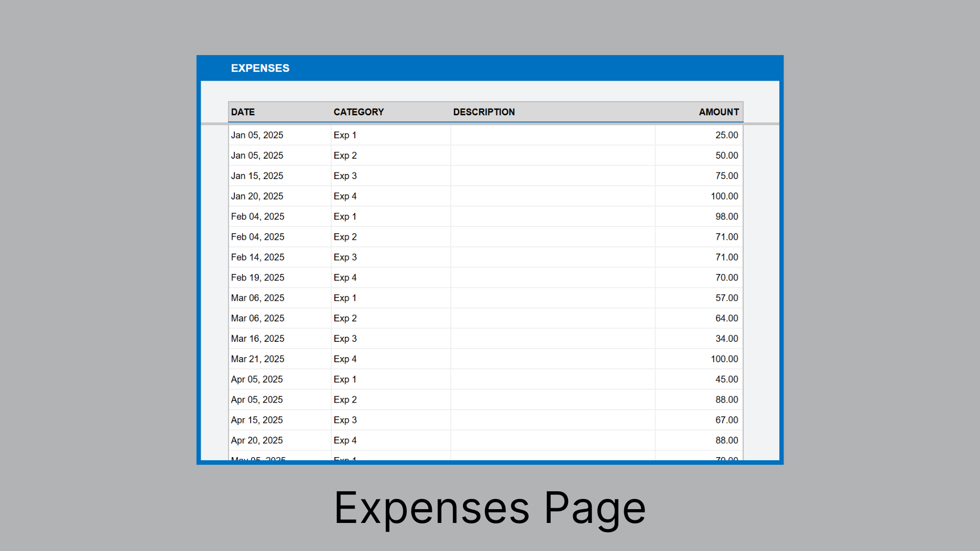Select the Jan 15, 2025 date cell
The image size is (980, 551).
(257, 176)
